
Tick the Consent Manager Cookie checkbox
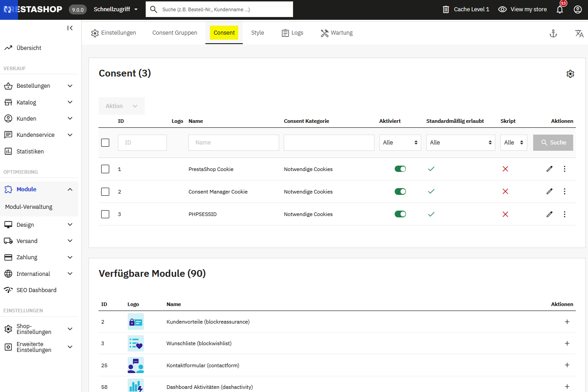pyautogui.click(x=105, y=192)
